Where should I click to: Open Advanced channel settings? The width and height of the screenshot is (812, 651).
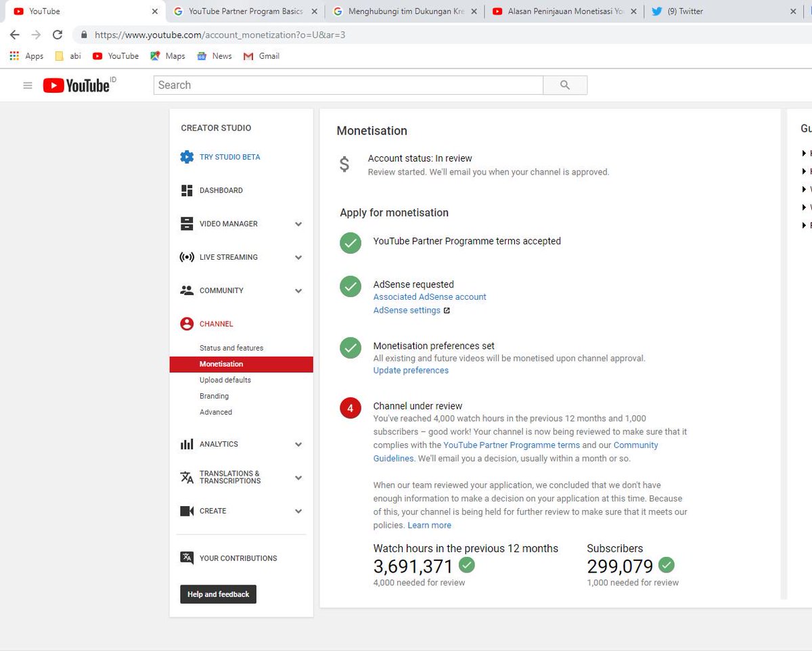click(216, 412)
